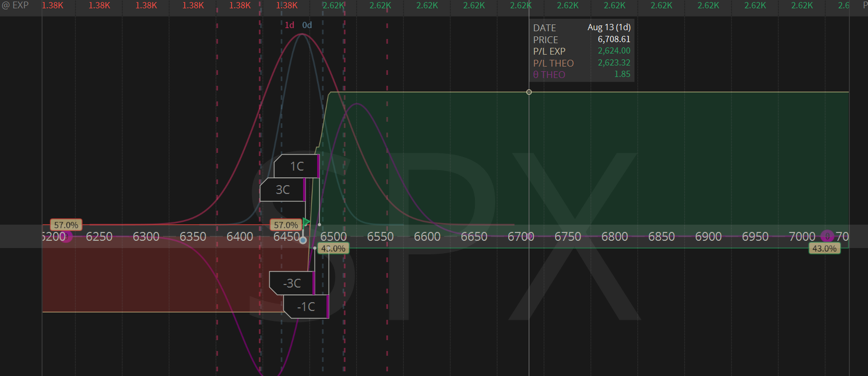868x376 pixels.
Task: Click the 6550 price axis label
Action: (380, 237)
